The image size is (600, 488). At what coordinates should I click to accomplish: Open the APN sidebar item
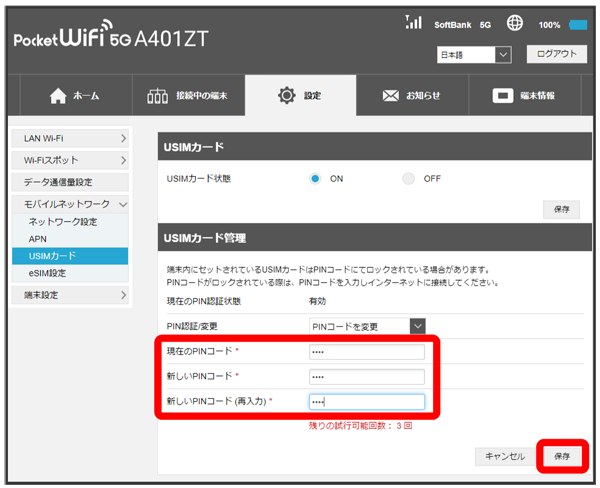point(38,239)
